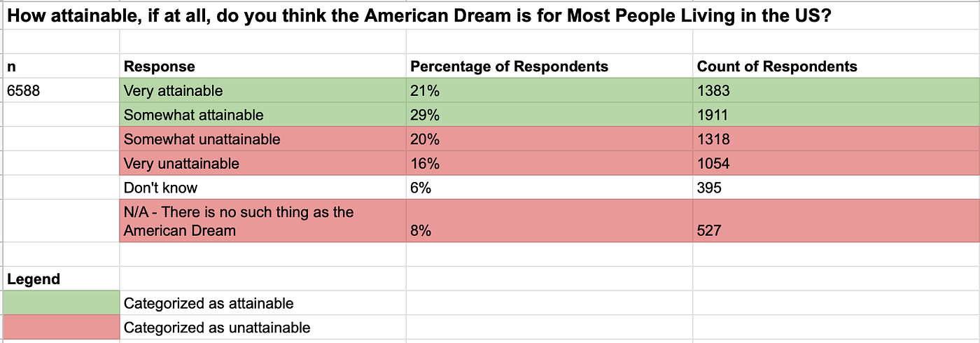Click the 1383 count cell
980x343 pixels.
836,90
